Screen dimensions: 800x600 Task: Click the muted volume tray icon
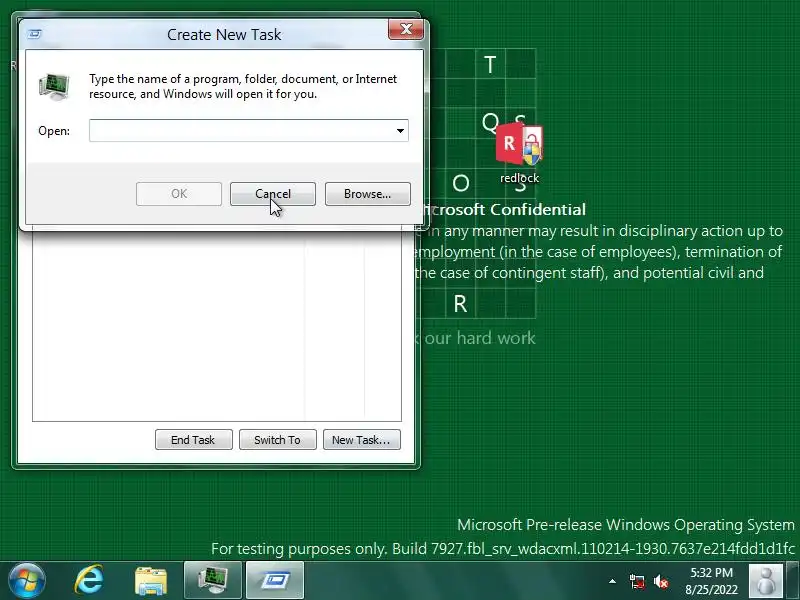point(661,581)
